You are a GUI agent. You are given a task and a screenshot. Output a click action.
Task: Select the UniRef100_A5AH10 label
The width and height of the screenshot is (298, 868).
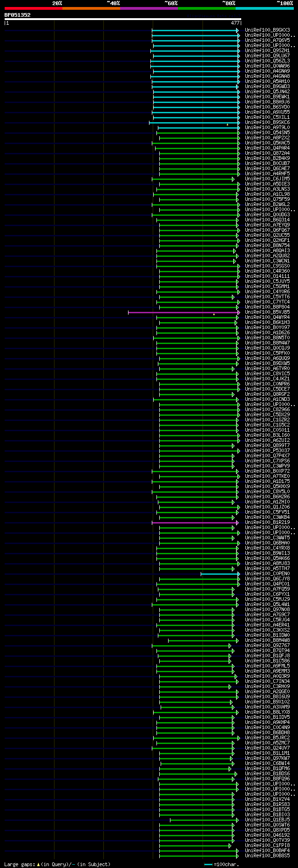267,82
